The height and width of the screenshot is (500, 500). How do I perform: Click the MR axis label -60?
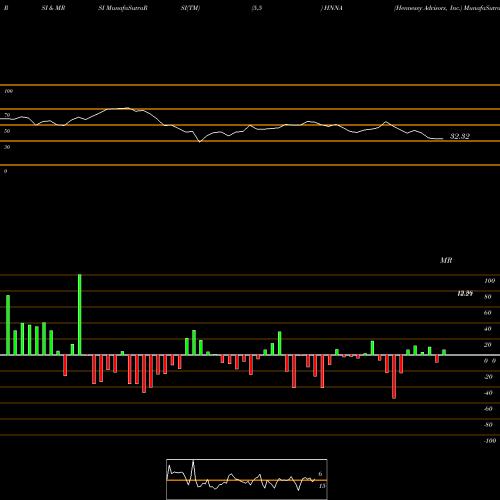click(488, 409)
